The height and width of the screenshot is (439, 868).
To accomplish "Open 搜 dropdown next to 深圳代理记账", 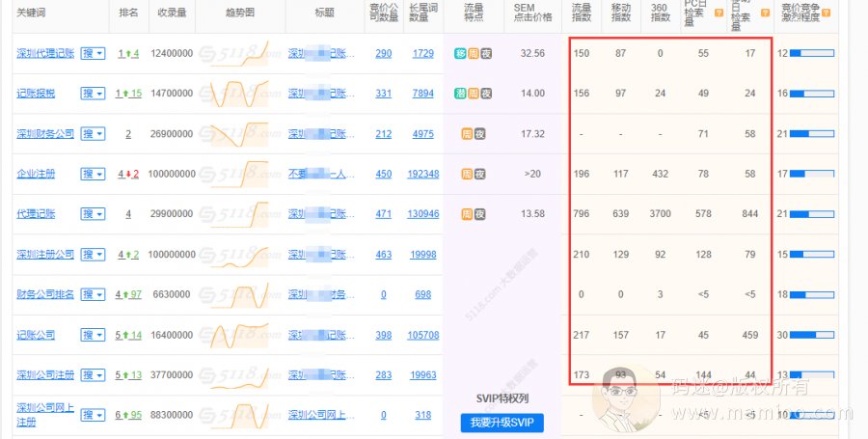I will point(93,53).
